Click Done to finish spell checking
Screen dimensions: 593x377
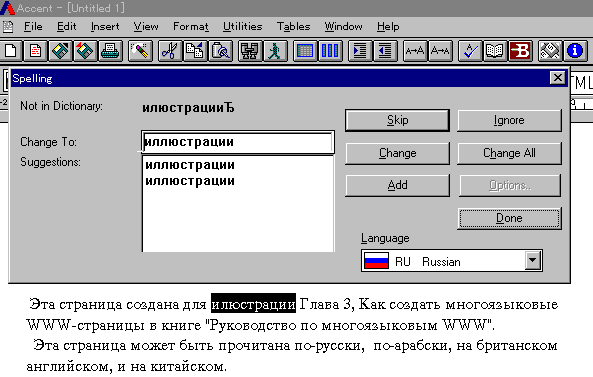point(509,218)
